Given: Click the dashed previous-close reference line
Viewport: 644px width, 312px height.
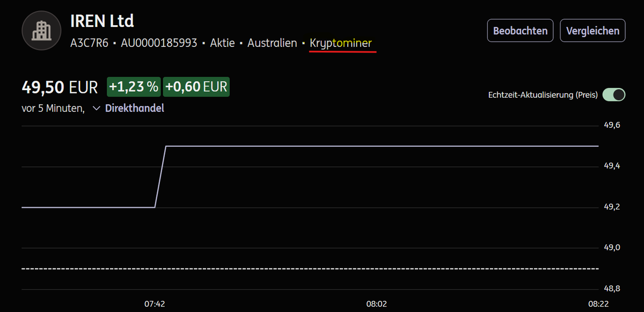Looking at the screenshot, I should [310, 268].
